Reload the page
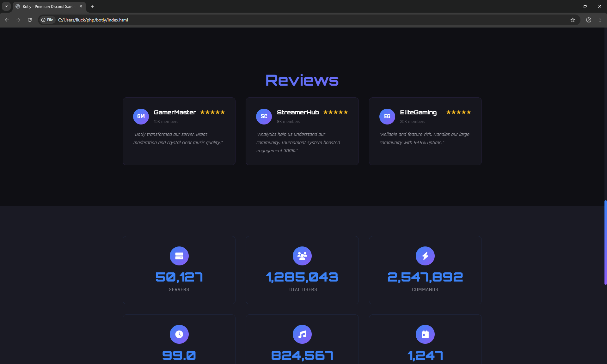The width and height of the screenshot is (607, 364). pos(30,20)
